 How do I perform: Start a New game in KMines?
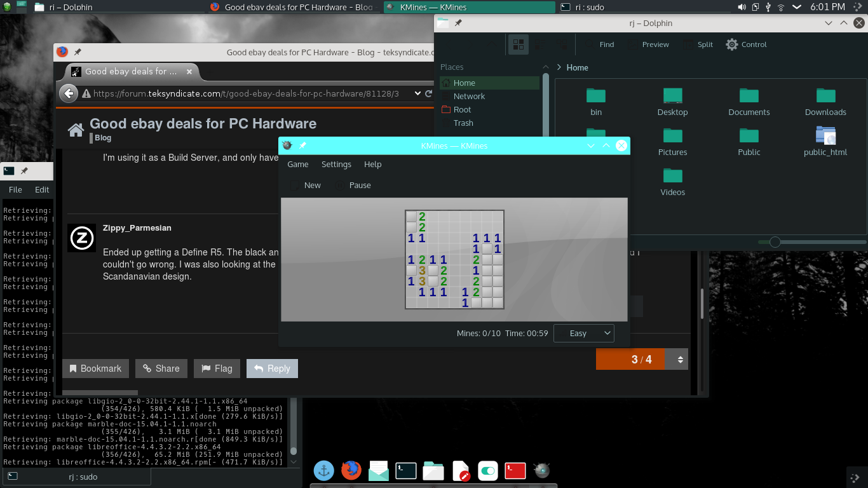(305, 185)
